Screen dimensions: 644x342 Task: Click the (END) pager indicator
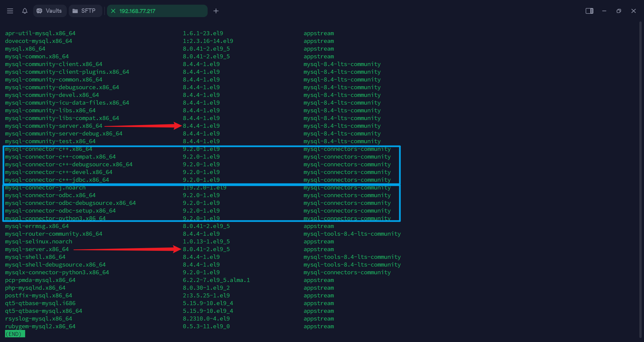tap(15, 334)
